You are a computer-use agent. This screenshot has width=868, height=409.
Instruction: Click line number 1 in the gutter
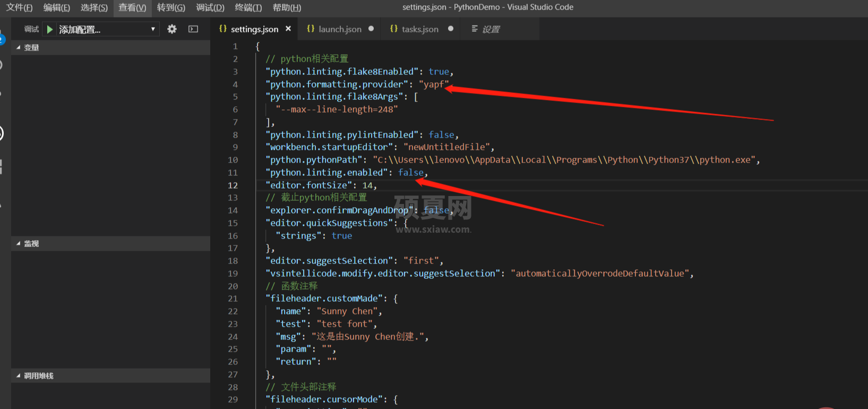235,47
